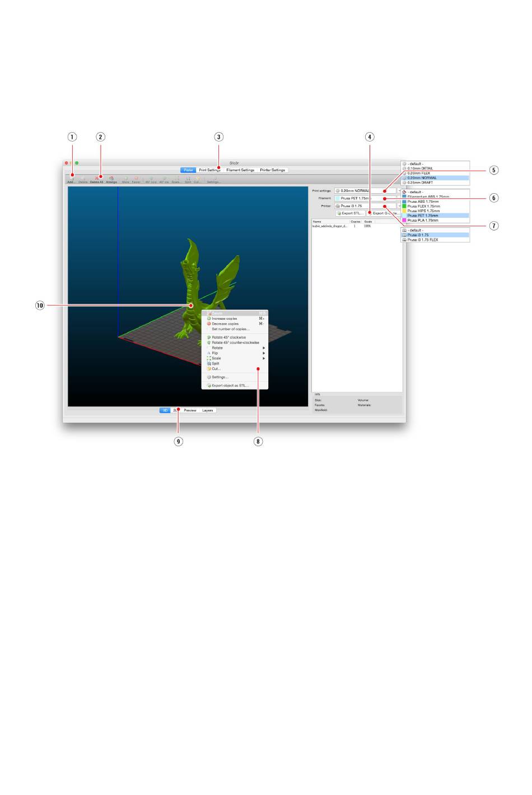Choose Cut in the context menu
The width and height of the screenshot is (532, 795).
(235, 369)
